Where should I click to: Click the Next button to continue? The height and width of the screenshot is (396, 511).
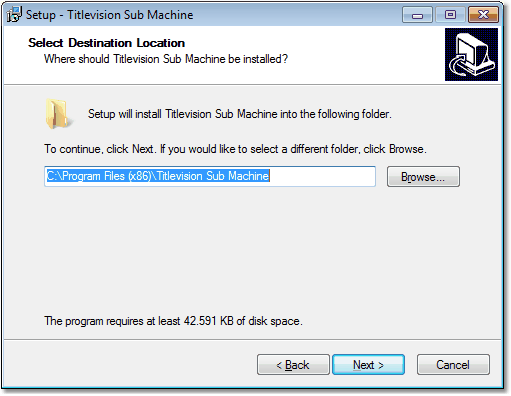pyautogui.click(x=368, y=365)
